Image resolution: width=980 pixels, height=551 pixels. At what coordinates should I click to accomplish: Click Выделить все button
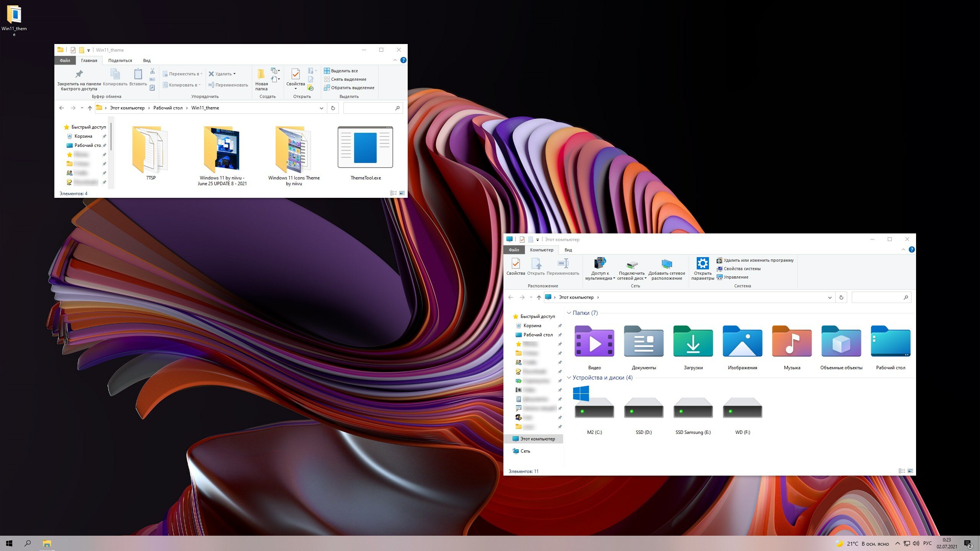coord(341,71)
